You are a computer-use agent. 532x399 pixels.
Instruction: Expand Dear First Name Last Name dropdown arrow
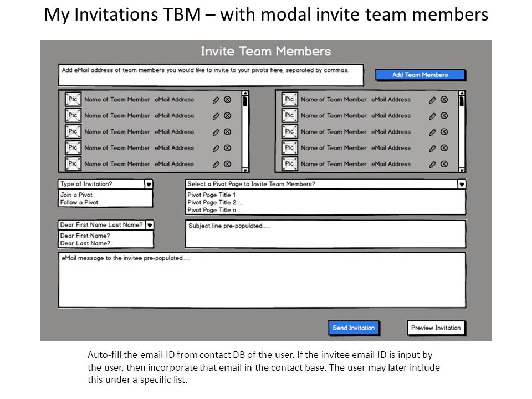(150, 225)
